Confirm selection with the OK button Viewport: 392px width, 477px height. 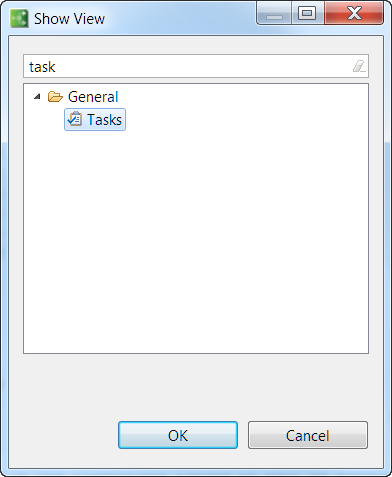[x=178, y=435]
